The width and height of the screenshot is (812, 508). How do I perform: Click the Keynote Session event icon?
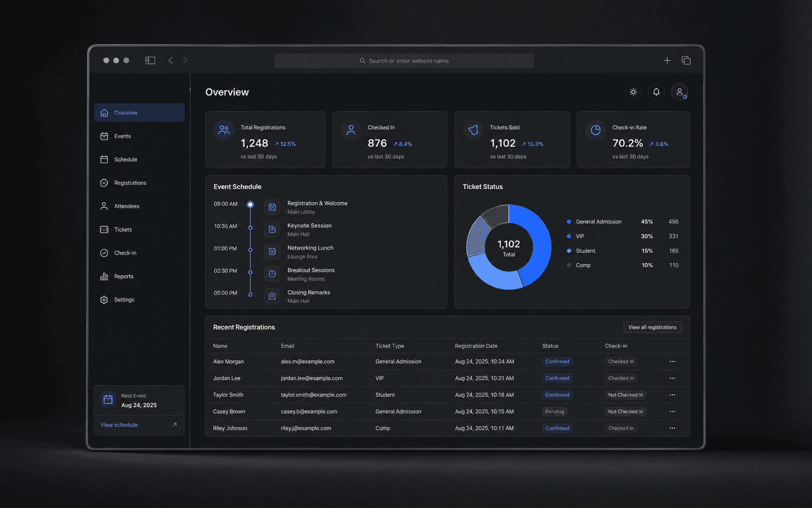pyautogui.click(x=272, y=229)
